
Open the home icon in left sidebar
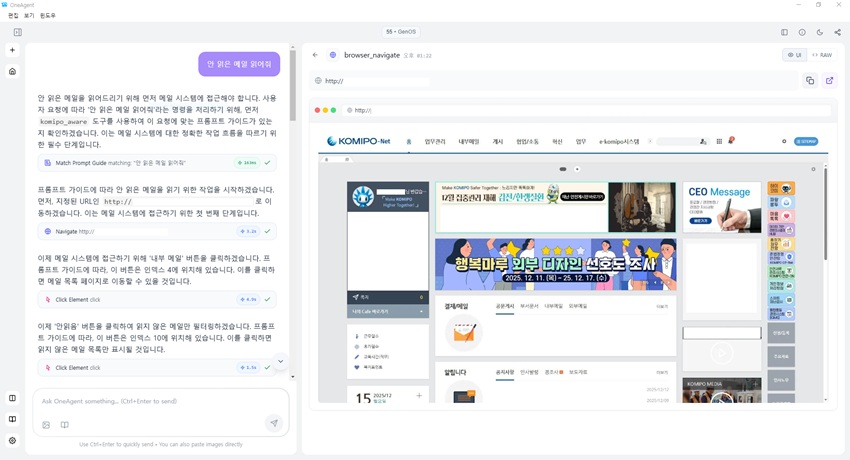pos(12,71)
